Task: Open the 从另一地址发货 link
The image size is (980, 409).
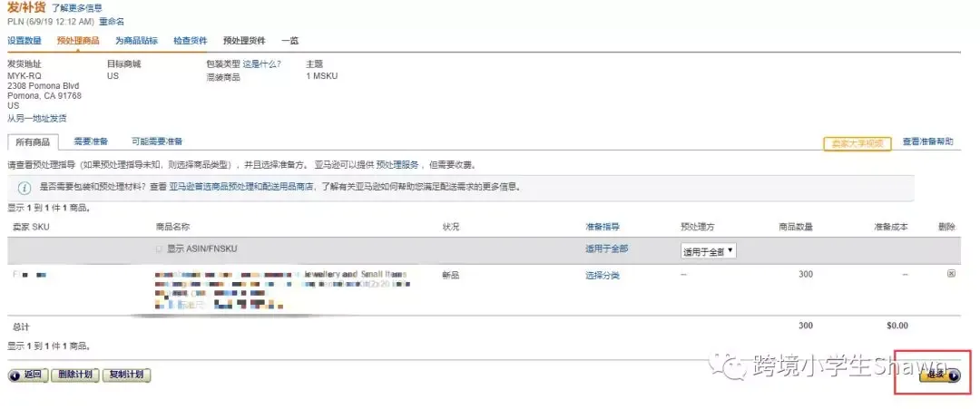Action: 36,118
